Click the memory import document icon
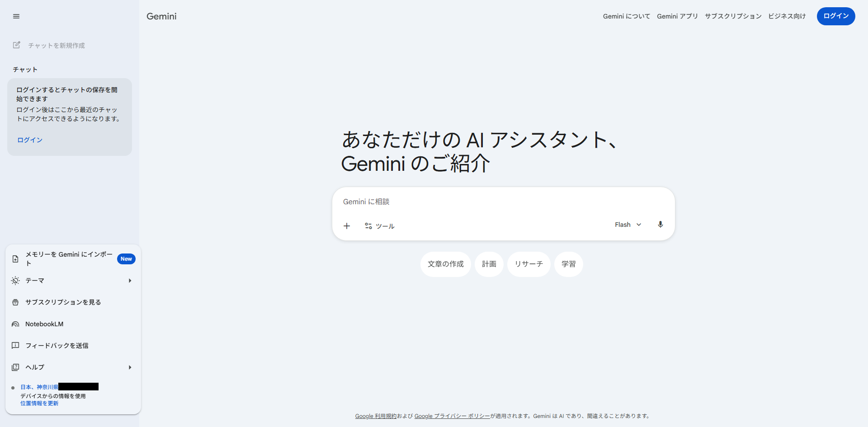Screen dimensions: 868x427 [x=15, y=259]
